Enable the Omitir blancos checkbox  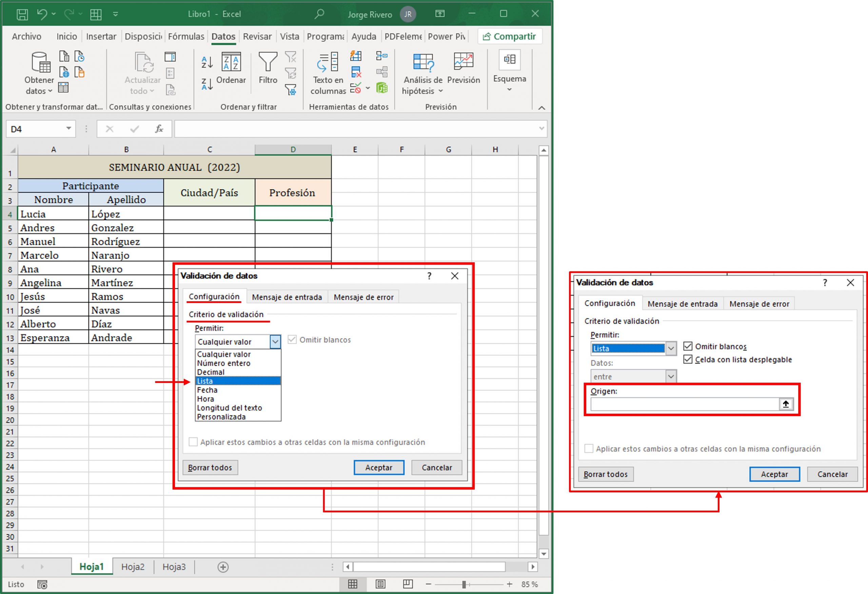click(x=688, y=346)
